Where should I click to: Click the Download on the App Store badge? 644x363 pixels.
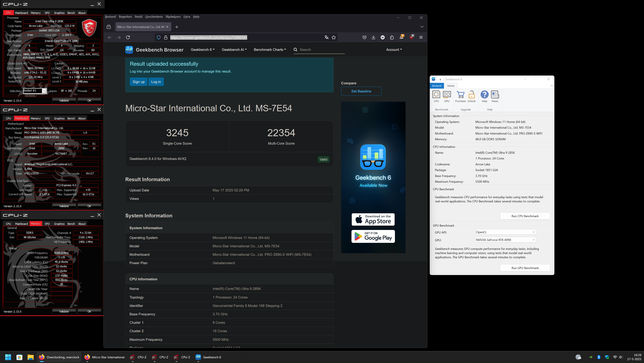coord(373,219)
